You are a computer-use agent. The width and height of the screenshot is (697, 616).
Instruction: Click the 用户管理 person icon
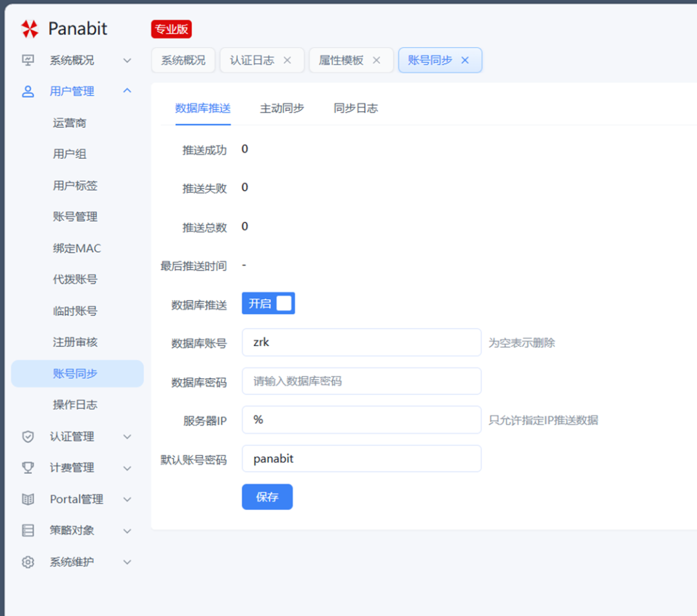point(28,92)
